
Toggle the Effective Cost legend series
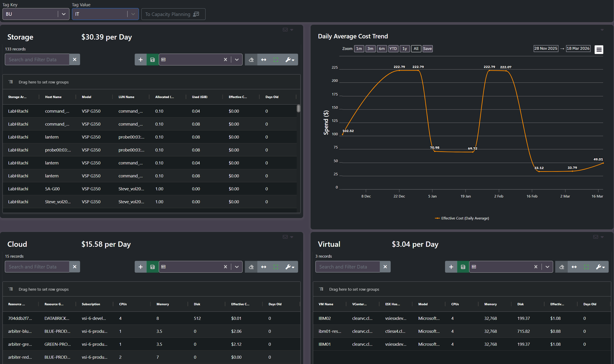462,218
